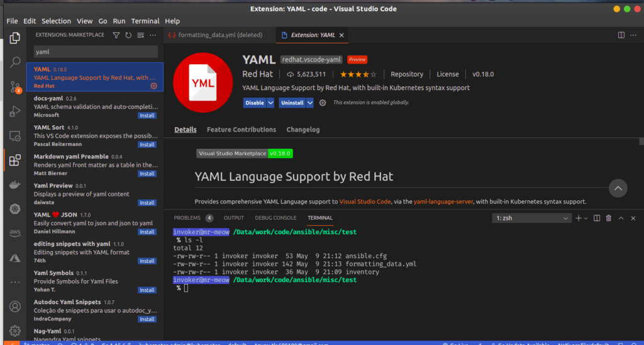Open Source Control view with badge

(15, 87)
